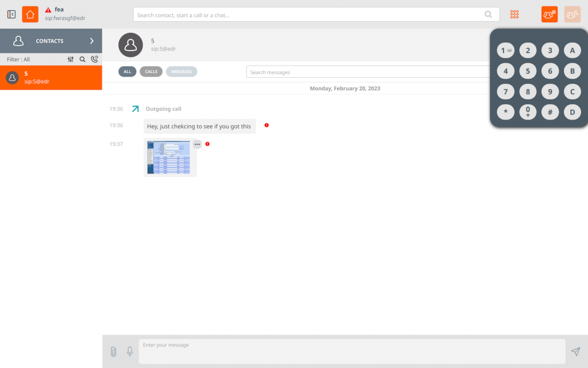
Task: Attach a file with the paperclip icon
Action: pos(113,351)
